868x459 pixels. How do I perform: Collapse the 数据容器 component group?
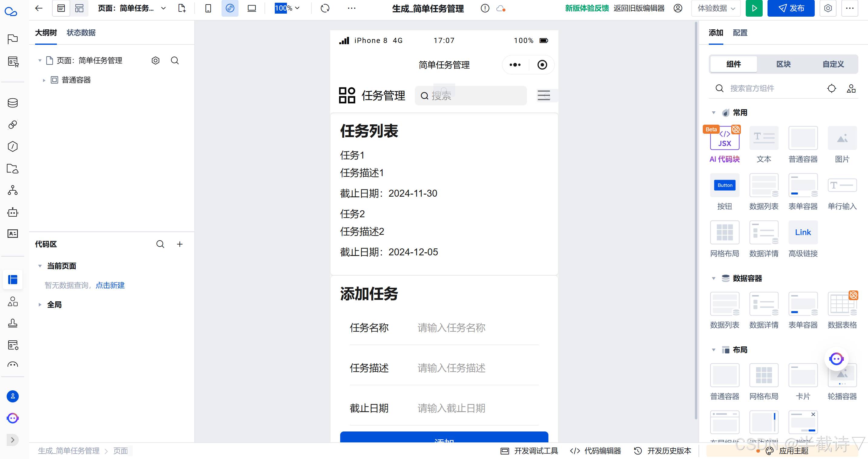coord(713,278)
